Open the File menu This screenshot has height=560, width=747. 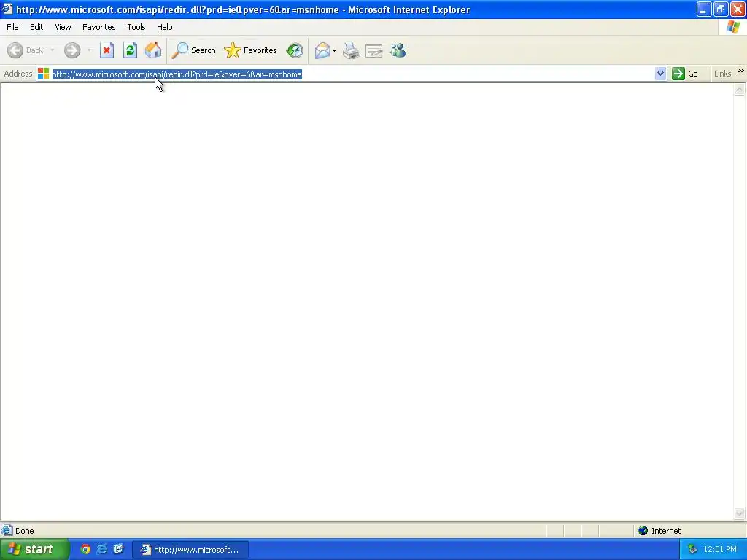click(12, 27)
